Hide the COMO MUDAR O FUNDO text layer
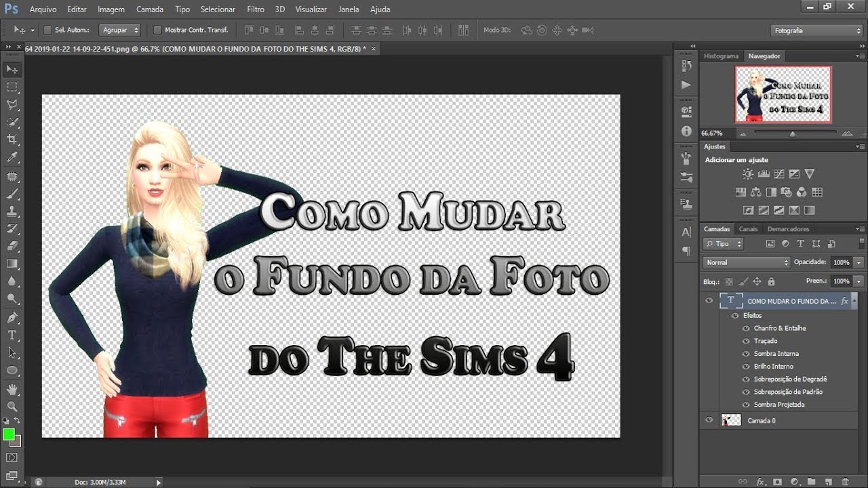868x488 pixels. [709, 300]
